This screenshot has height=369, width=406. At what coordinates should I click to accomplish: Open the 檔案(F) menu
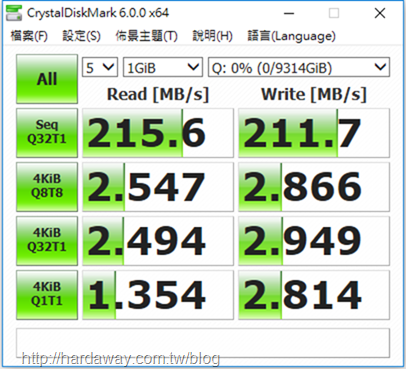coord(29,36)
